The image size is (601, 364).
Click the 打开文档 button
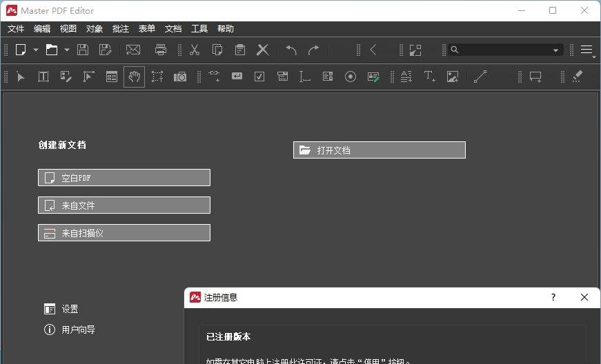(380, 150)
